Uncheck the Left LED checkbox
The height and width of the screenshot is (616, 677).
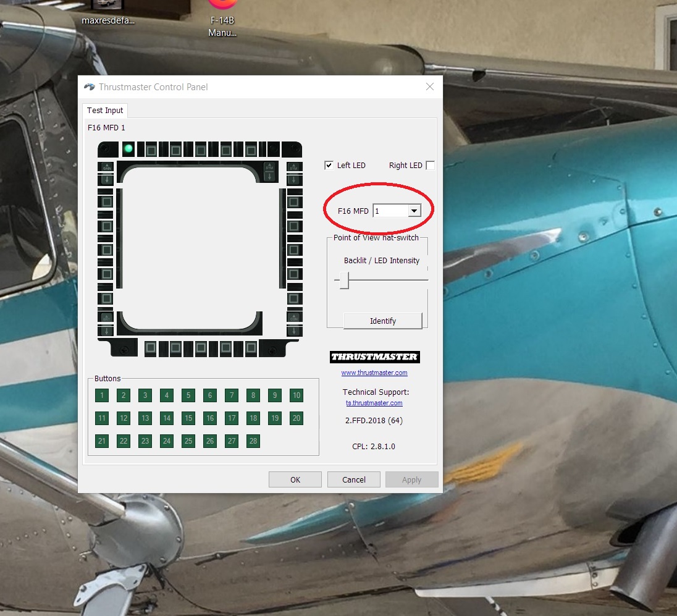click(329, 166)
